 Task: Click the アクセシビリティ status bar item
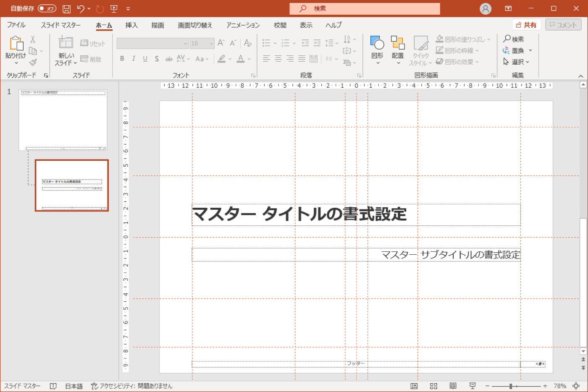[131, 386]
